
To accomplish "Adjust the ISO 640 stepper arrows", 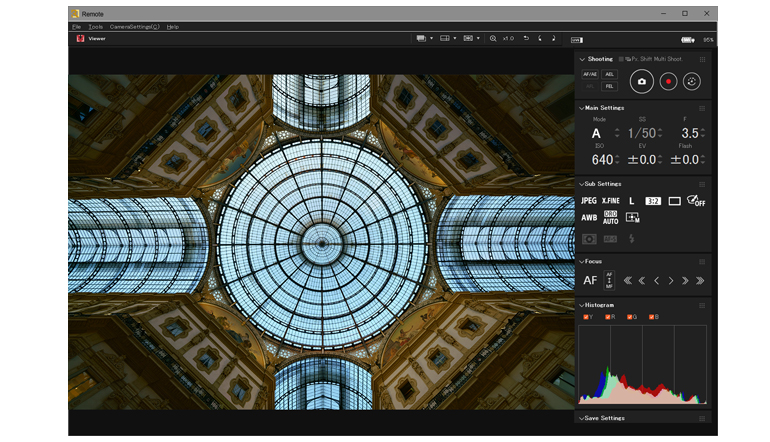I will (618, 160).
